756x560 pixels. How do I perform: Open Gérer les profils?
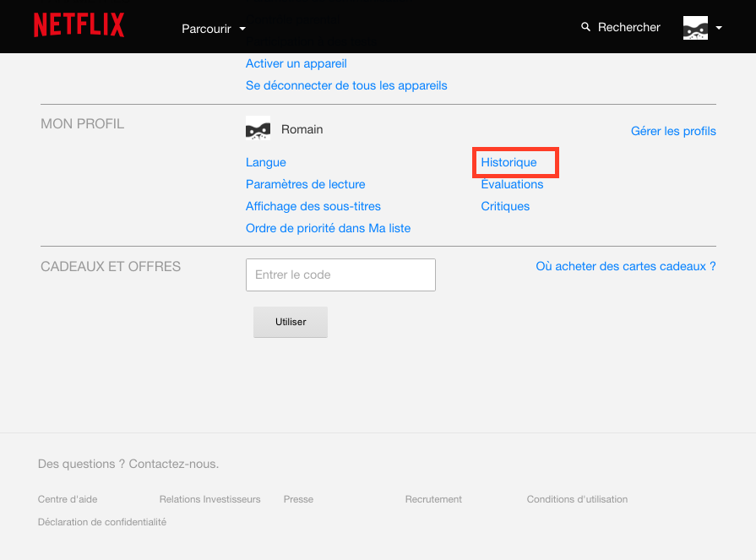pyautogui.click(x=673, y=131)
